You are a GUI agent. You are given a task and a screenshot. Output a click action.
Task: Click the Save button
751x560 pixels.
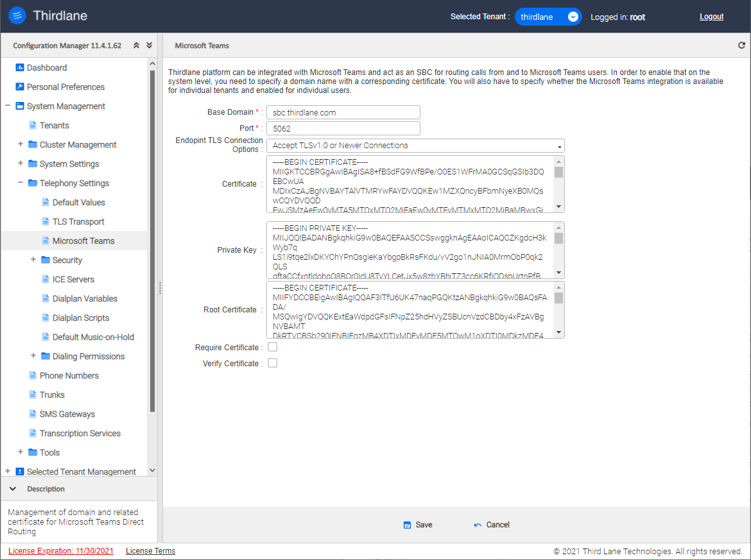[x=418, y=525]
